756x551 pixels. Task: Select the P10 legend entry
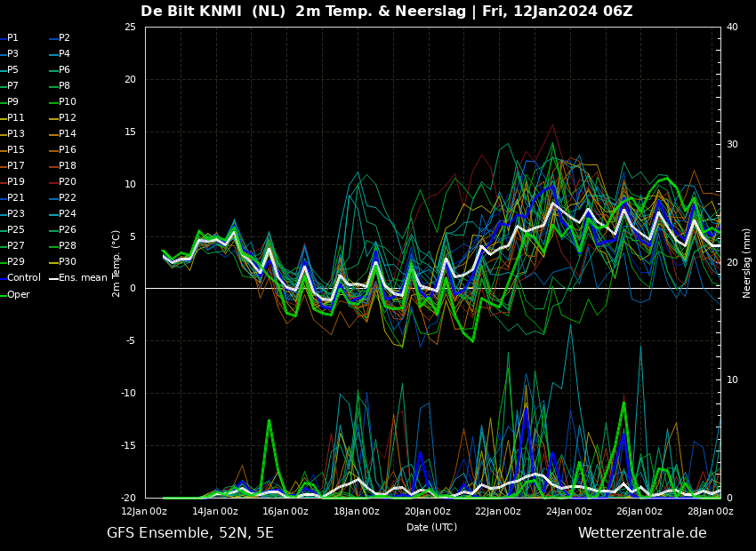(x=62, y=101)
